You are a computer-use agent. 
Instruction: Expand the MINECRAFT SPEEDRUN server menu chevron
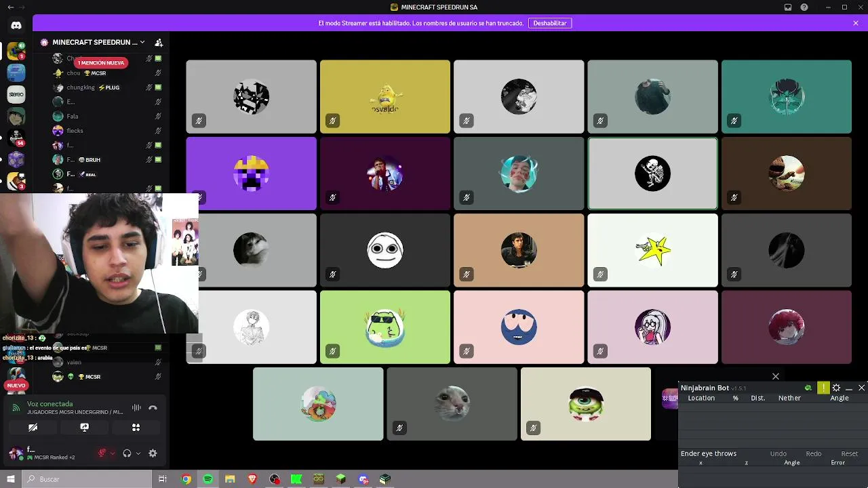tap(142, 42)
